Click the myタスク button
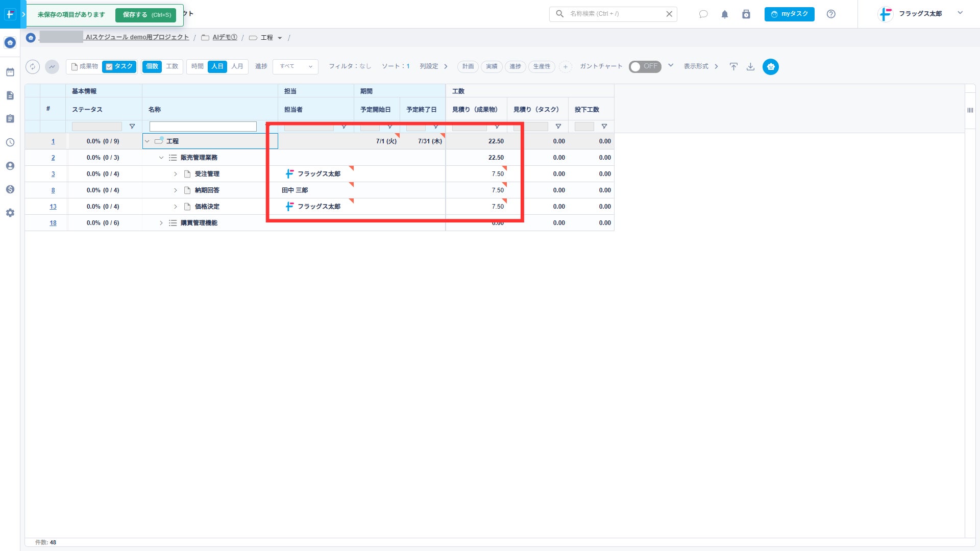The height and width of the screenshot is (551, 980). click(x=789, y=14)
